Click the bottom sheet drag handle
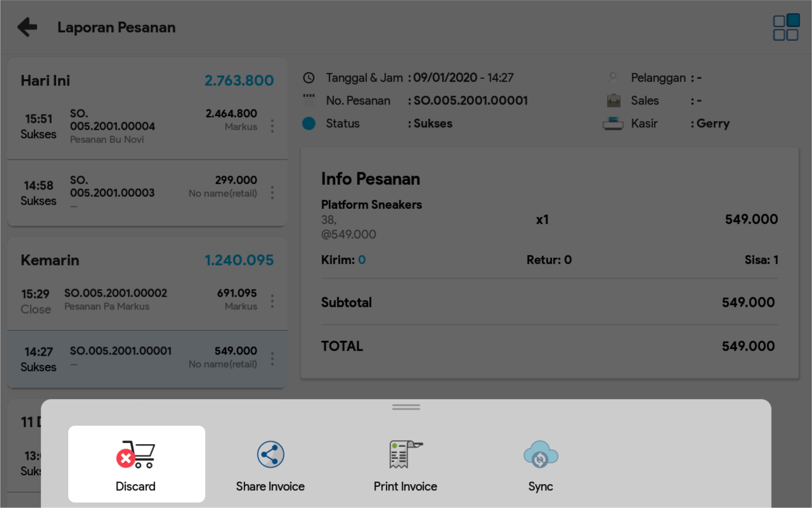The width and height of the screenshot is (812, 508). [x=405, y=407]
